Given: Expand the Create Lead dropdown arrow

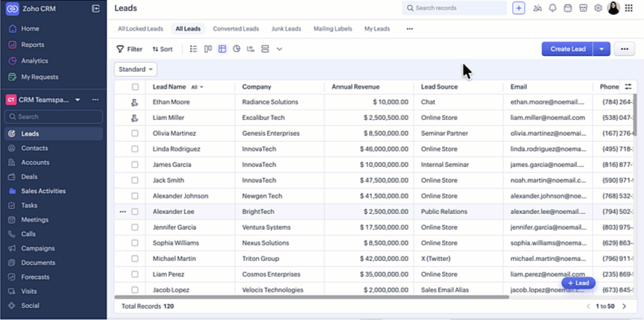Looking at the screenshot, I should [602, 49].
